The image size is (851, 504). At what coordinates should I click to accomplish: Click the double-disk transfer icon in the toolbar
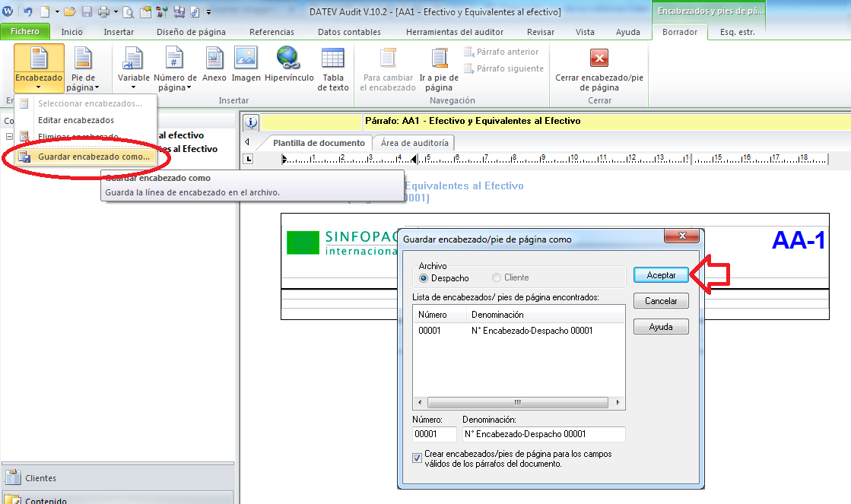(179, 11)
